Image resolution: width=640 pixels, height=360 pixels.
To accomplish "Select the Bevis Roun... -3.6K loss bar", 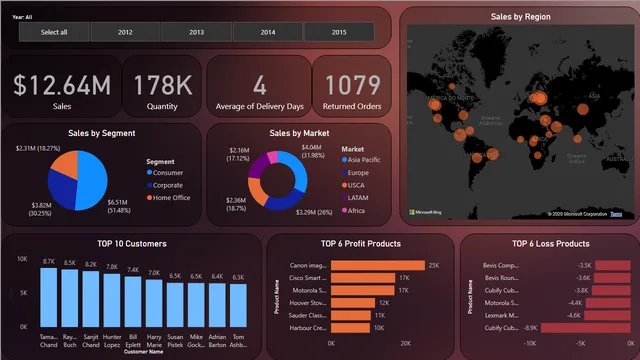I will [x=612, y=278].
